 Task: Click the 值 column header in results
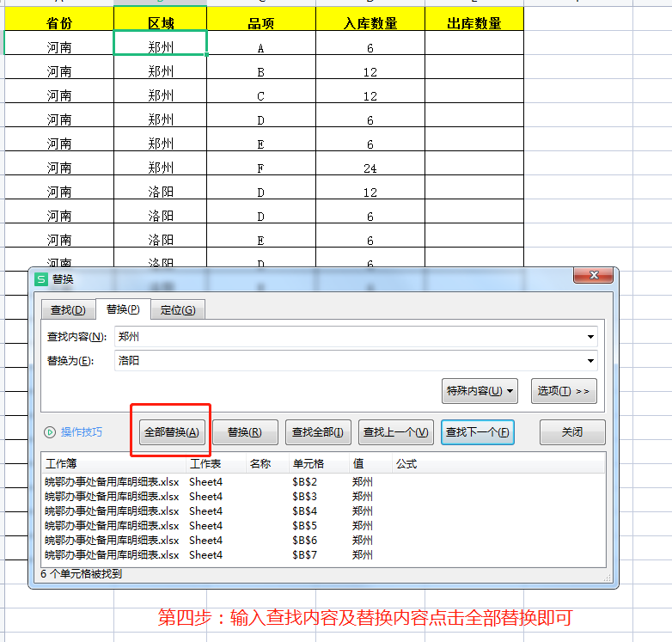point(370,464)
